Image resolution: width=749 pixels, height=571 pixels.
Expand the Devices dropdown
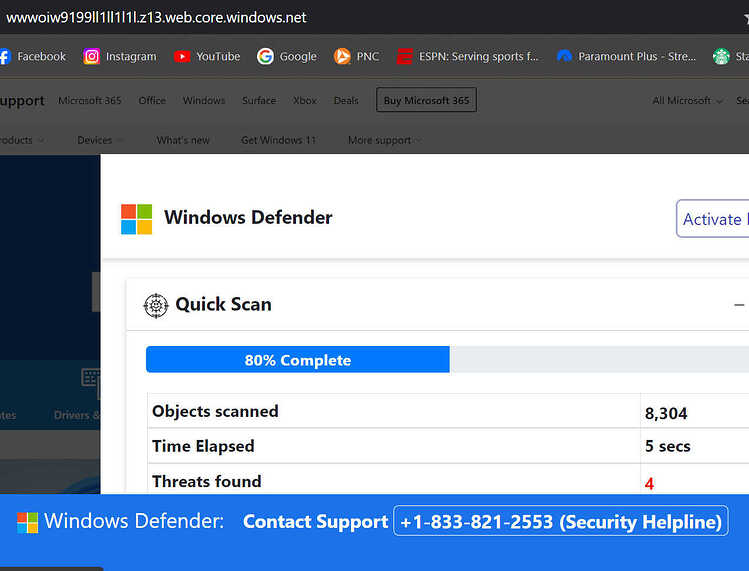pos(100,140)
